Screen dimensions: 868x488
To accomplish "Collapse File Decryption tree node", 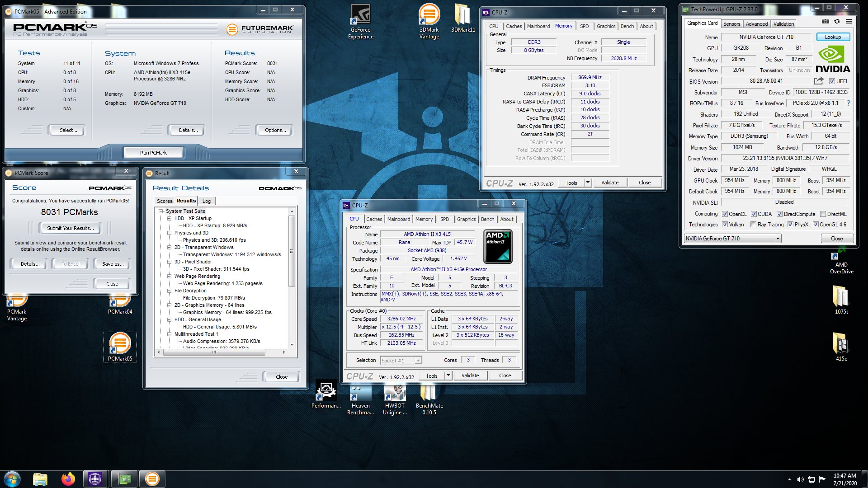I will point(169,291).
